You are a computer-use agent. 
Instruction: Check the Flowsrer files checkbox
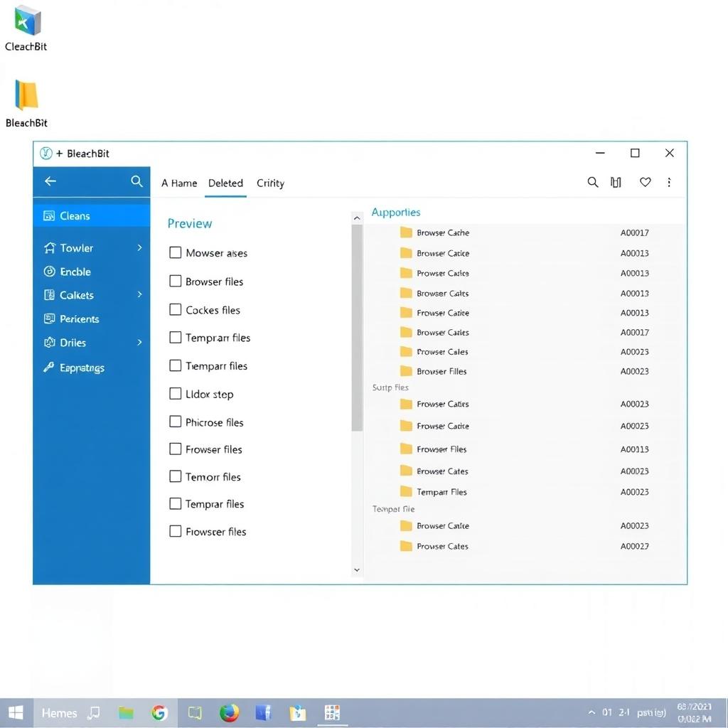(175, 530)
